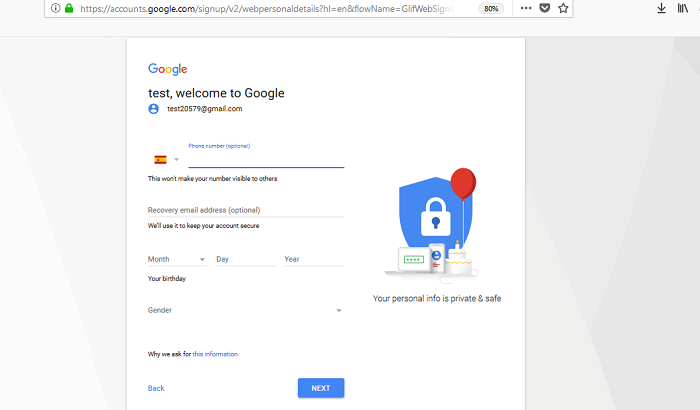Focus the Phone number input field
Image resolution: width=700 pixels, height=410 pixels.
266,159
